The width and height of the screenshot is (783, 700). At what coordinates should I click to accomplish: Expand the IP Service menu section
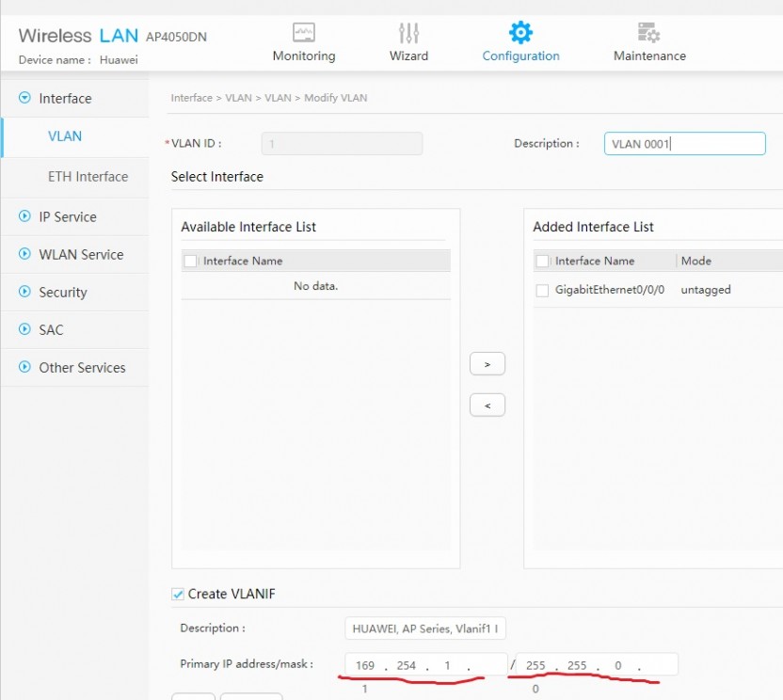(x=25, y=217)
